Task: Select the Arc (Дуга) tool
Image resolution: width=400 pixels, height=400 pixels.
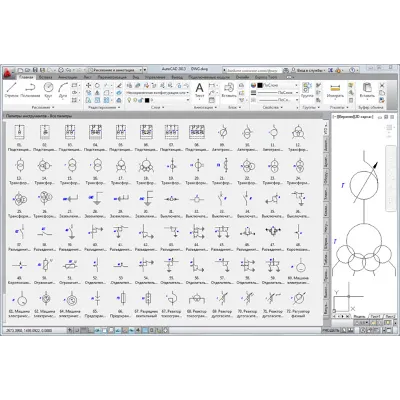Action: (x=63, y=90)
